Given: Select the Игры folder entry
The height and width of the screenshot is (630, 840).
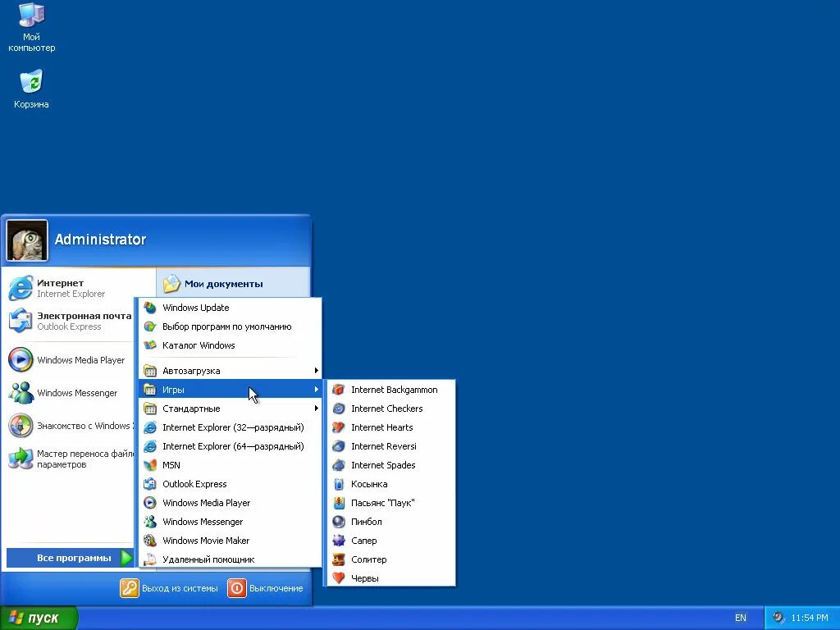Looking at the screenshot, I should 231,390.
